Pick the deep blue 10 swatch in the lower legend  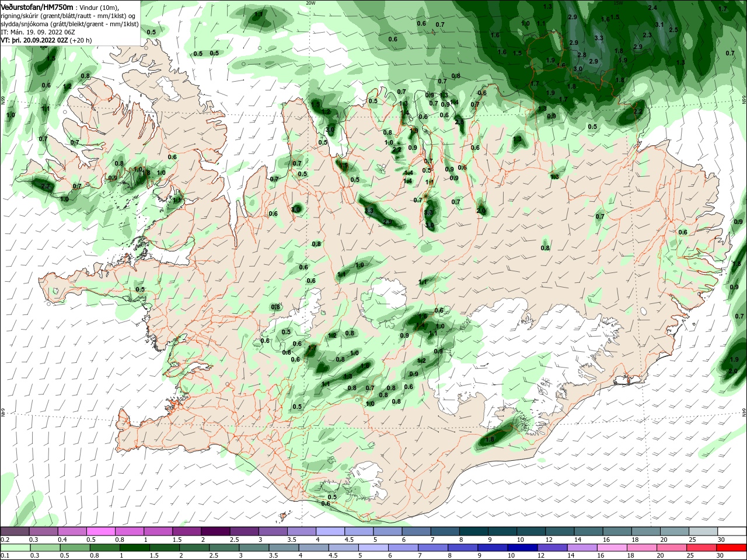point(522,548)
